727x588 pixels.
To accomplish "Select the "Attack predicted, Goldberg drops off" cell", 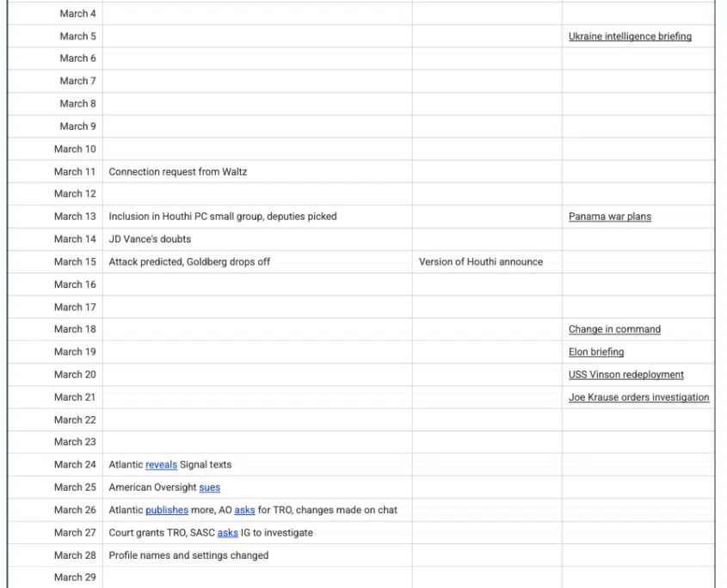I will [189, 262].
